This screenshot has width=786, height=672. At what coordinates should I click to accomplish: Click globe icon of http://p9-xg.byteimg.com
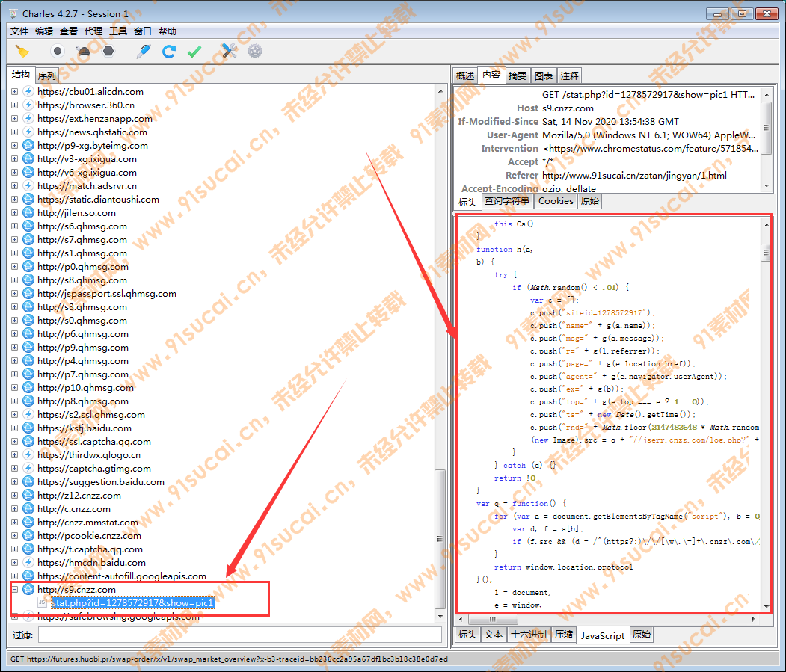[x=28, y=145]
